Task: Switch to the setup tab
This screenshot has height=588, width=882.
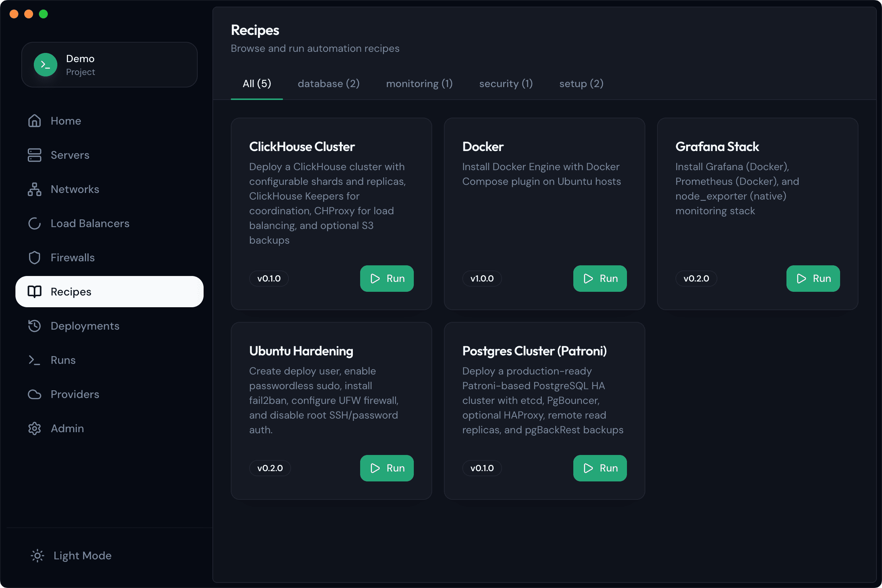Action: point(581,84)
